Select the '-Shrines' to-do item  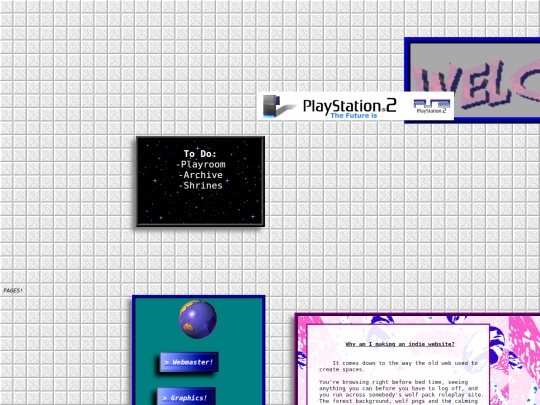coord(201,186)
